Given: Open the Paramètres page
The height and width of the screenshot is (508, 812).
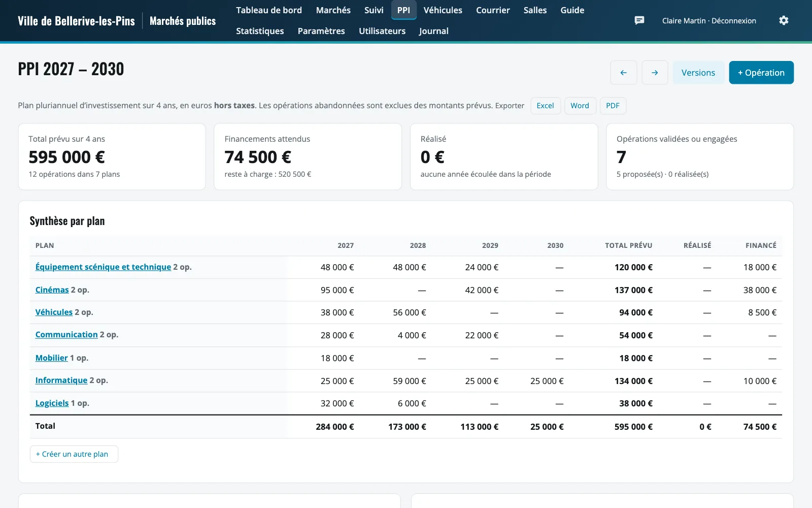Looking at the screenshot, I should [x=321, y=31].
